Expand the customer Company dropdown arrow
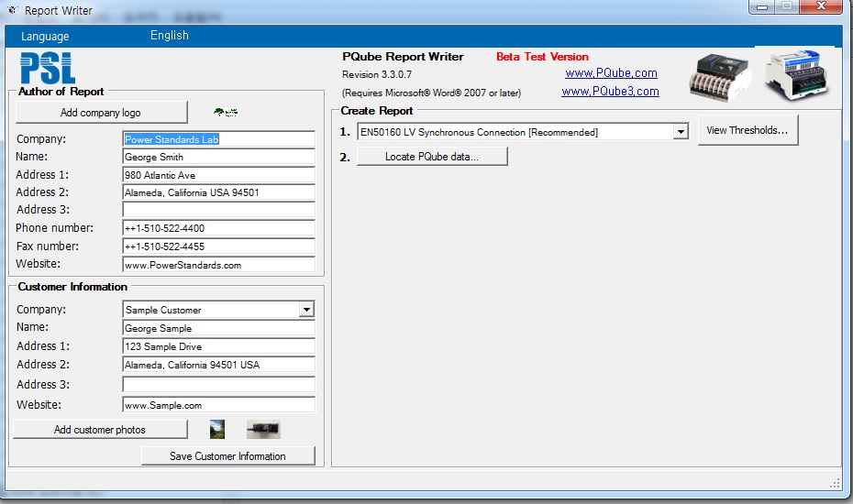The image size is (853, 504). click(307, 310)
